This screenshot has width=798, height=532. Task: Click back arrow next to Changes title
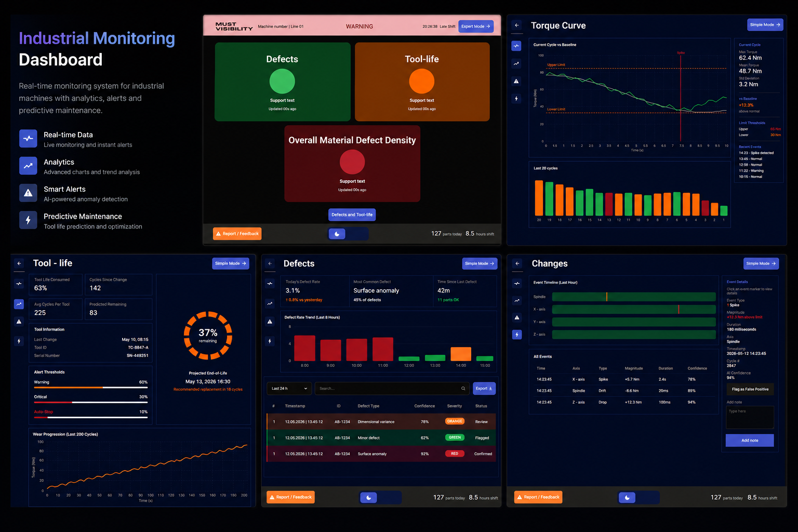click(x=517, y=263)
